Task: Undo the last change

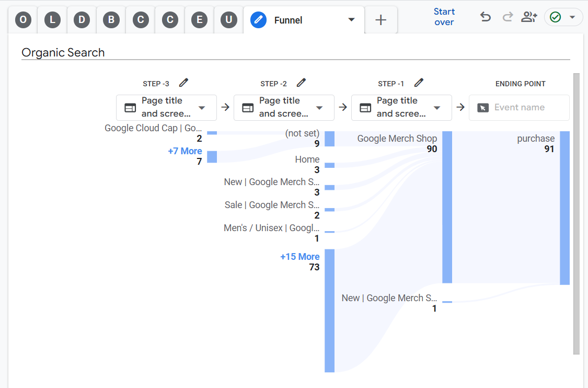Action: pyautogui.click(x=485, y=17)
